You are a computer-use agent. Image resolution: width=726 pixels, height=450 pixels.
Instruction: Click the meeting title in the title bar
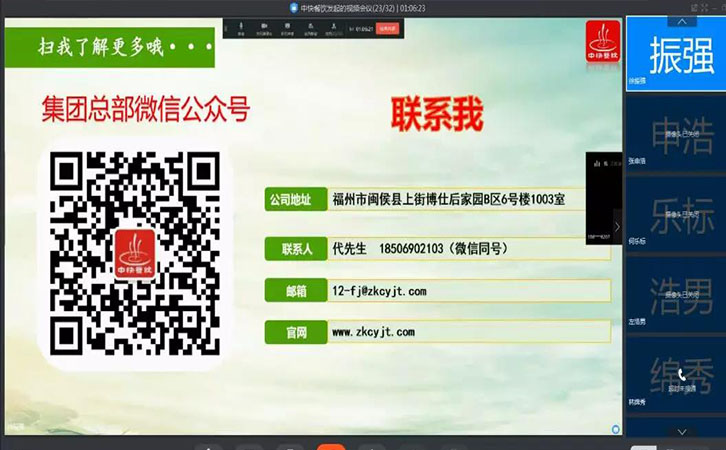coord(363,8)
